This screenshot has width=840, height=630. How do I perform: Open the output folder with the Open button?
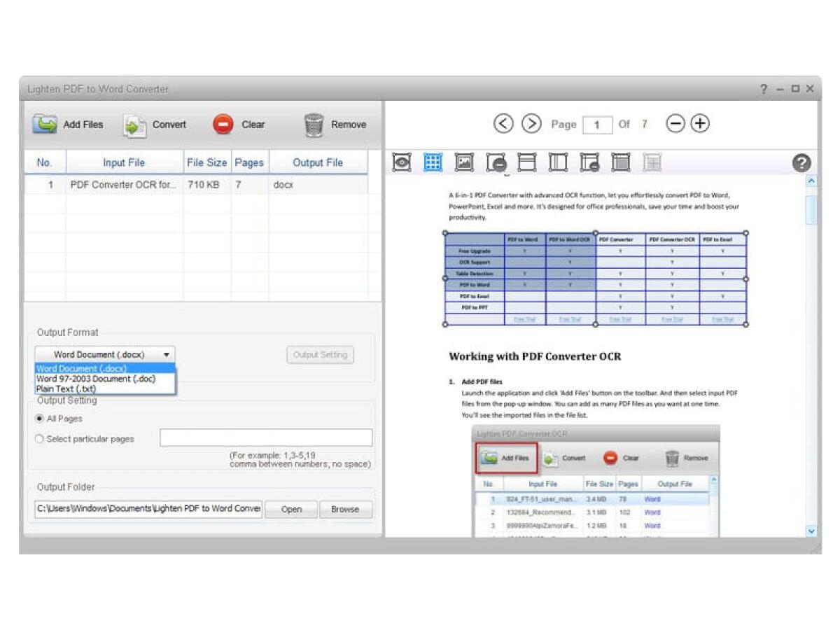[290, 509]
